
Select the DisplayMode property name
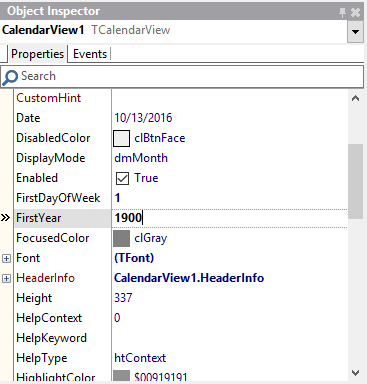pyautogui.click(x=51, y=158)
